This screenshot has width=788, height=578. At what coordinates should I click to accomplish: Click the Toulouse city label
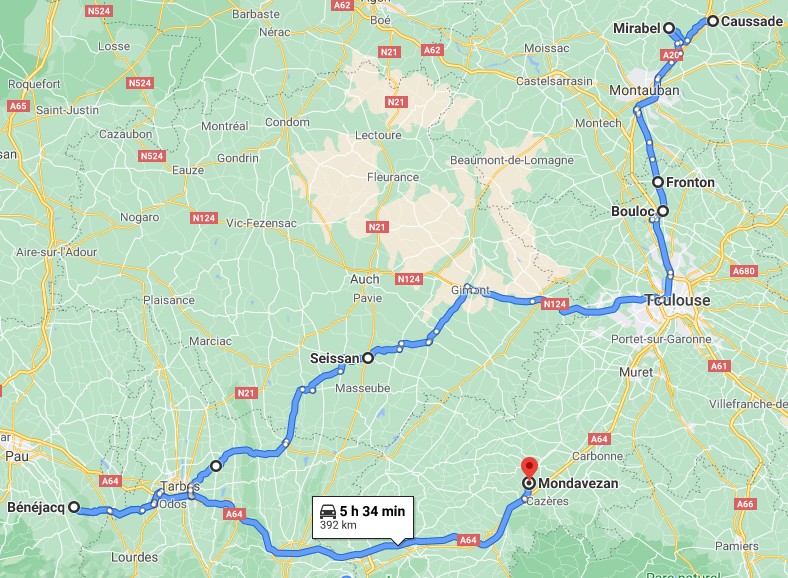click(677, 300)
